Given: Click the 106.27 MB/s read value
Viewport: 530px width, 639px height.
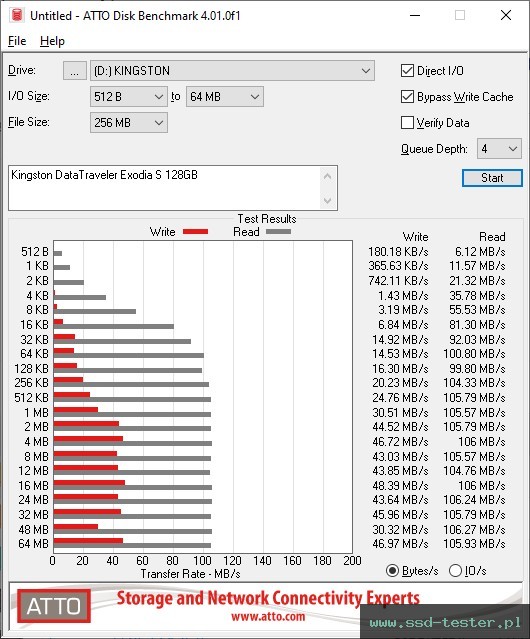Looking at the screenshot, I should coord(474,529).
